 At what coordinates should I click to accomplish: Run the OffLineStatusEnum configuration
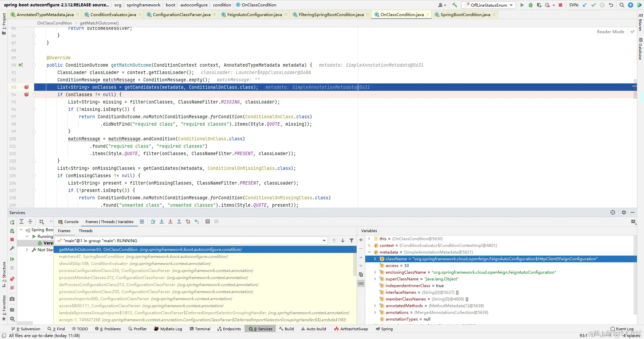coord(522,5)
